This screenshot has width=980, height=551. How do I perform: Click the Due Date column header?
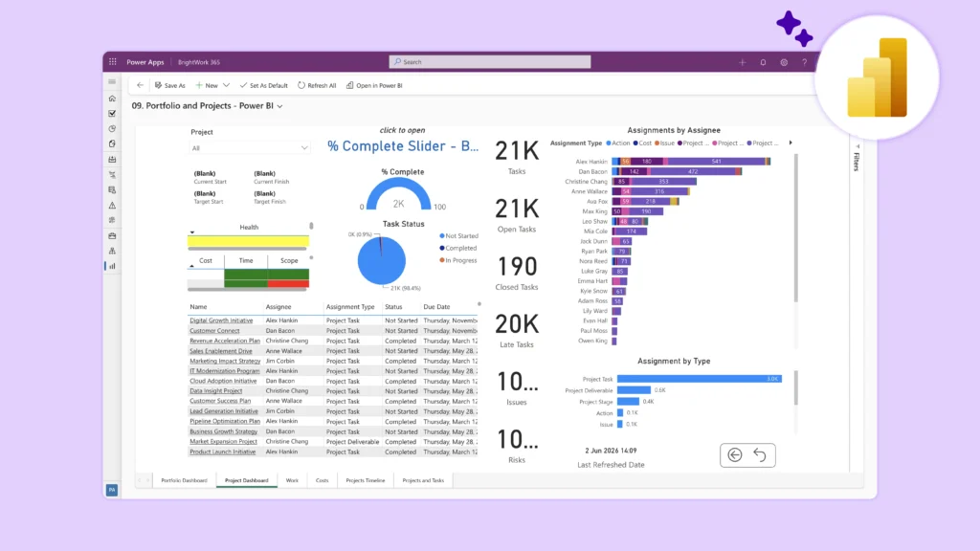coord(436,307)
